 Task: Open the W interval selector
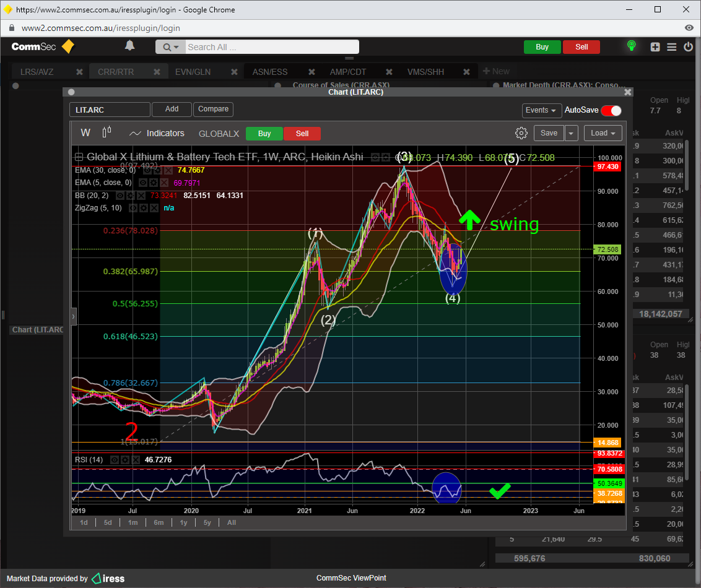[x=85, y=132]
